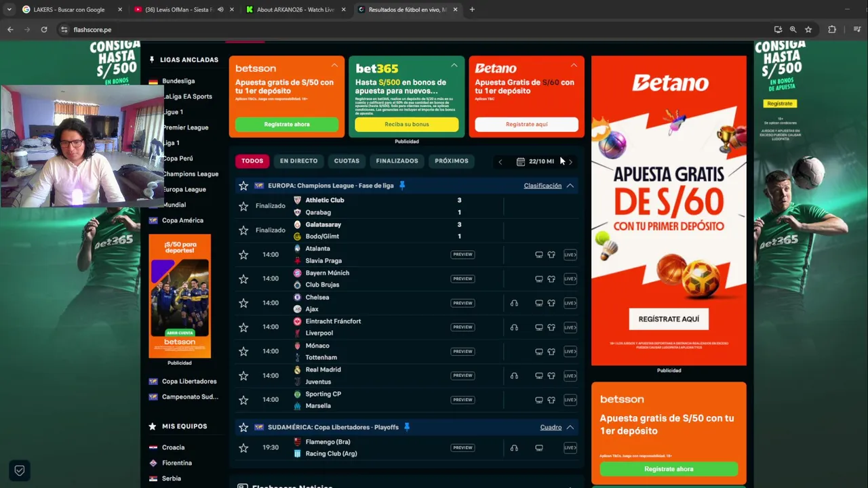
Task: Click PREVIEW button for Real Madrid vs Juventus
Action: point(462,375)
